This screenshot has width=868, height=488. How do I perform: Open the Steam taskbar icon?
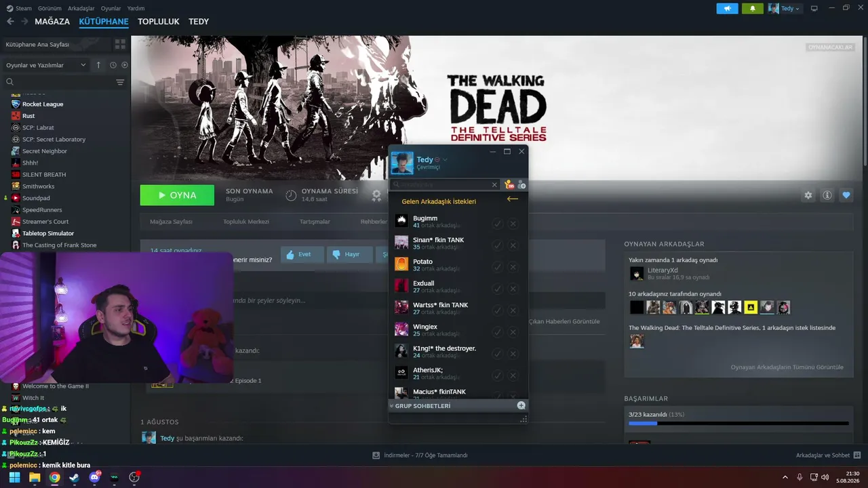(74, 477)
